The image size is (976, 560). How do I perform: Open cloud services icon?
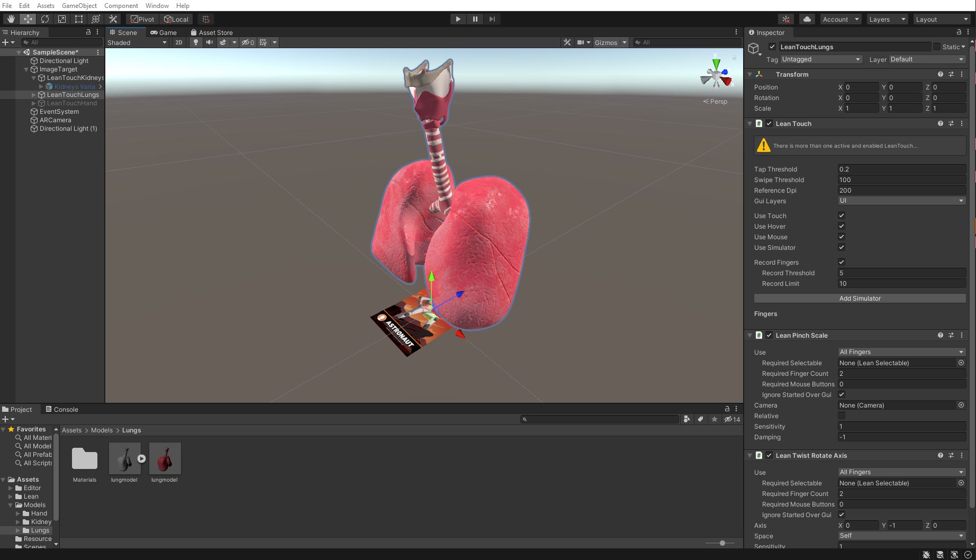click(807, 19)
